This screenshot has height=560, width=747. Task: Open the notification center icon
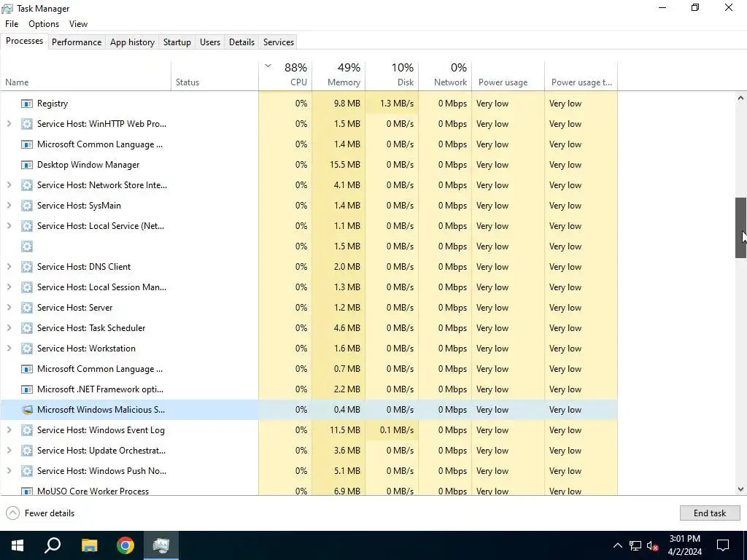pos(723,545)
